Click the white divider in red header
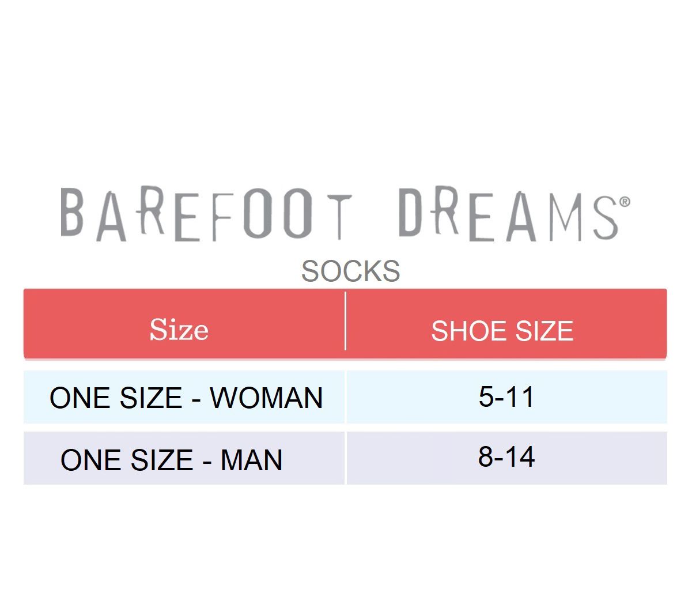 345,321
